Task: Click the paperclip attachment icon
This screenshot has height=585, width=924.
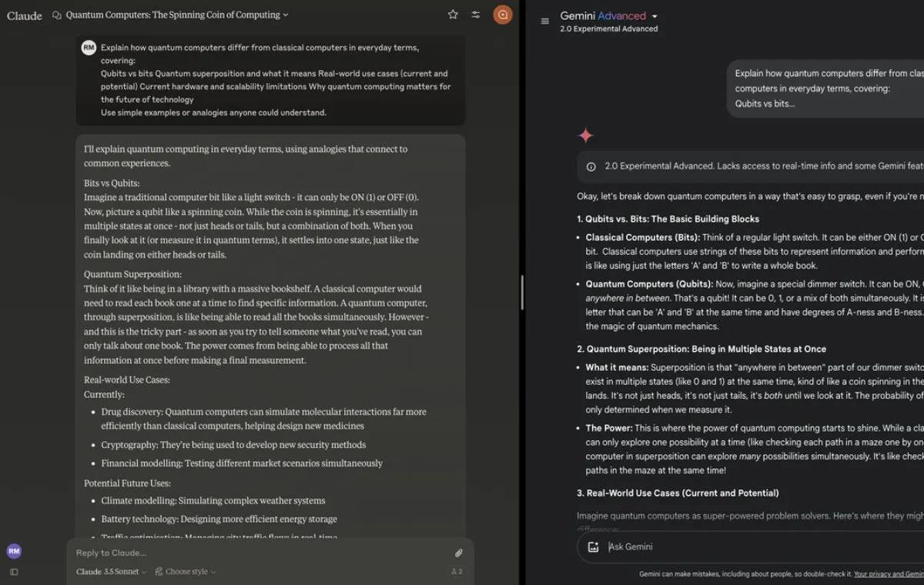Action: point(458,553)
